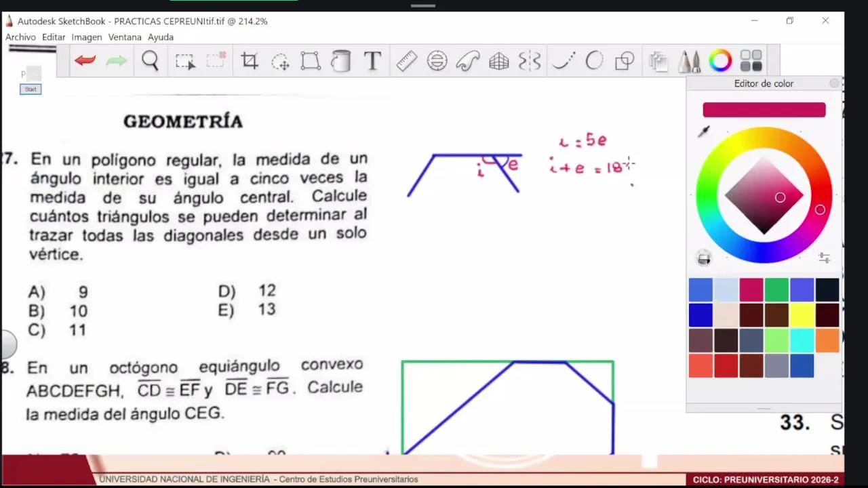Open the Imagen menu
This screenshot has width=868, height=488.
click(x=87, y=37)
